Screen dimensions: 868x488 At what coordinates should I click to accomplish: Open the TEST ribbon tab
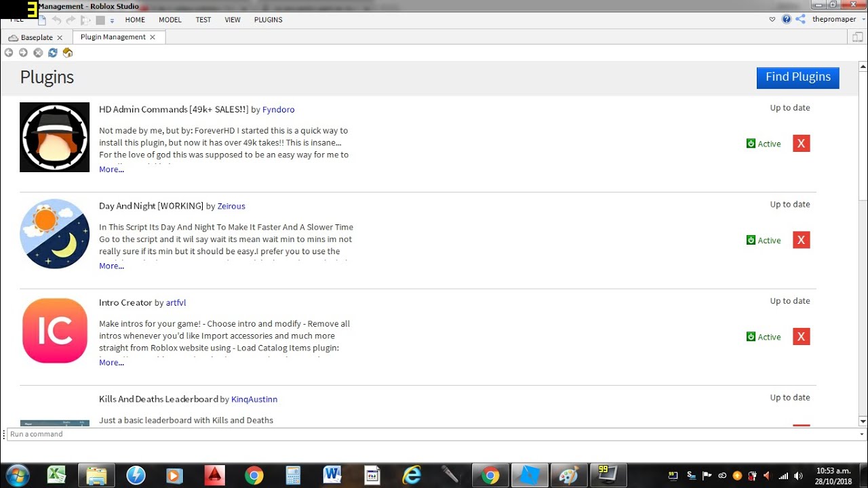pyautogui.click(x=203, y=20)
